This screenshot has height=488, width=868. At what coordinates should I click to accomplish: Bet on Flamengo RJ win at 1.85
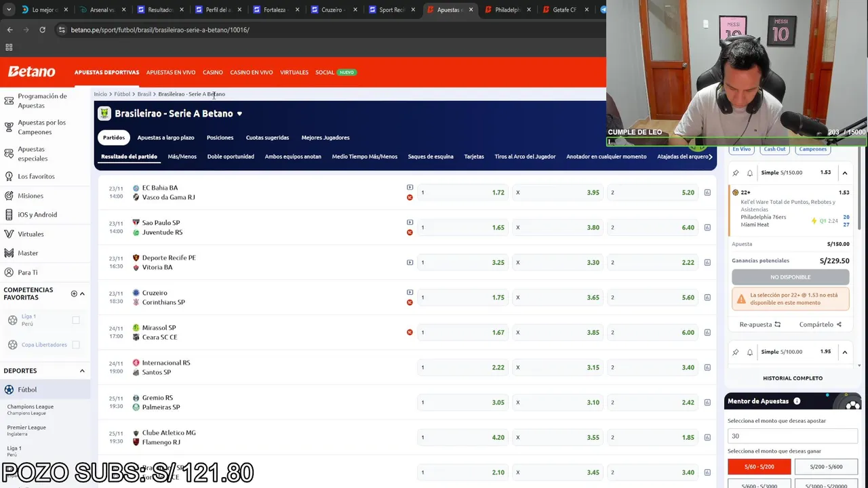652,437
